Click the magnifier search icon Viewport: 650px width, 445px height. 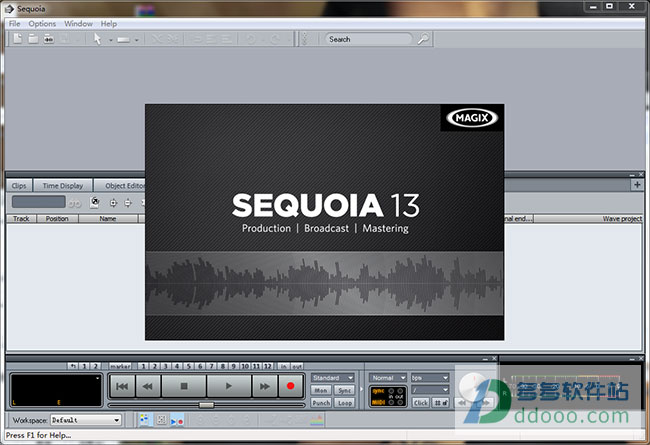[423, 39]
